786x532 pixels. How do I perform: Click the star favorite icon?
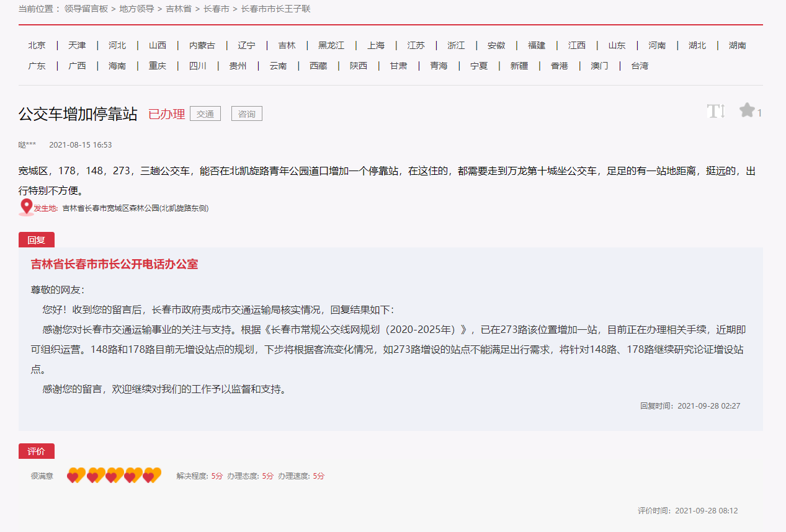(x=747, y=111)
